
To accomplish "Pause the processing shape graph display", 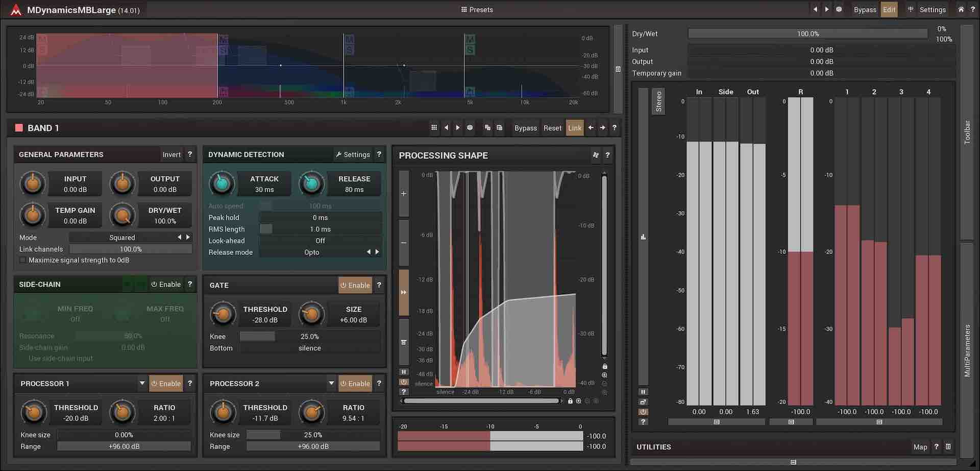I will [404, 372].
